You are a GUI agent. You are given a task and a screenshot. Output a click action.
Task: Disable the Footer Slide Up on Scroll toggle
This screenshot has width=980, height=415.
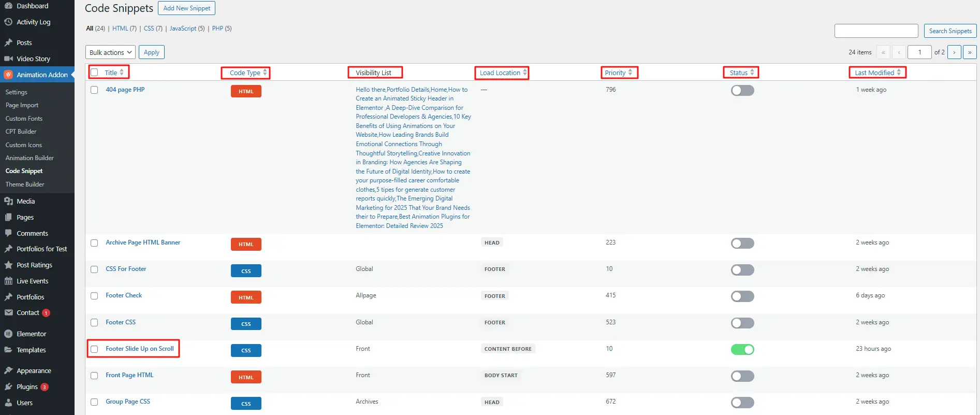[x=742, y=349]
